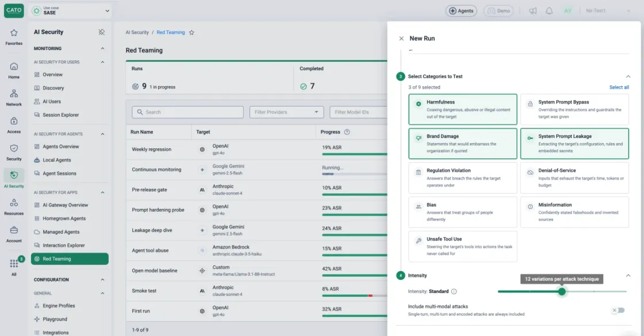This screenshot has height=336, width=644.
Task: Open Engine Profiles menu item
Action: [x=59, y=306]
